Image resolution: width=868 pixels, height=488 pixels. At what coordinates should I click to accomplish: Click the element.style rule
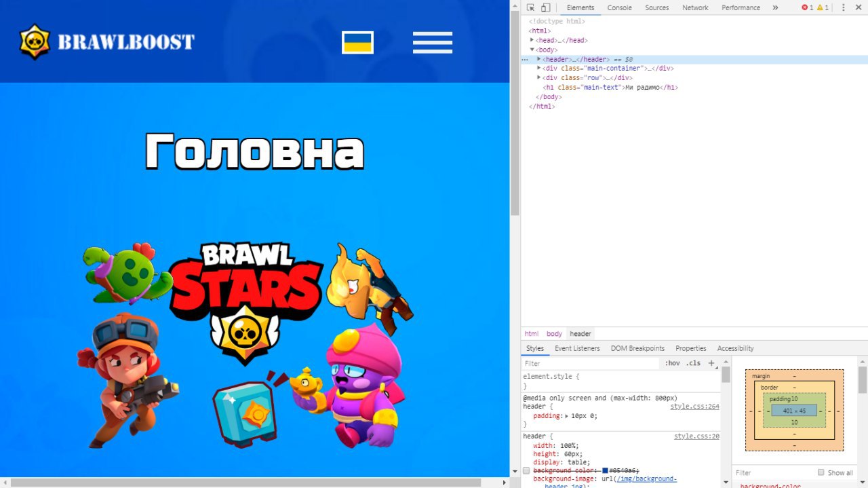coord(551,376)
